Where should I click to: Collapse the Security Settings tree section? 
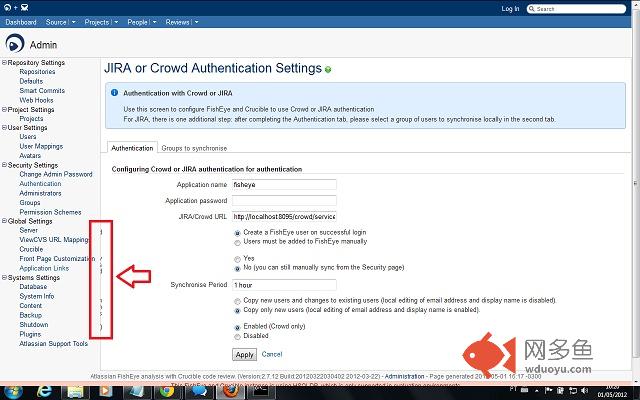4,165
